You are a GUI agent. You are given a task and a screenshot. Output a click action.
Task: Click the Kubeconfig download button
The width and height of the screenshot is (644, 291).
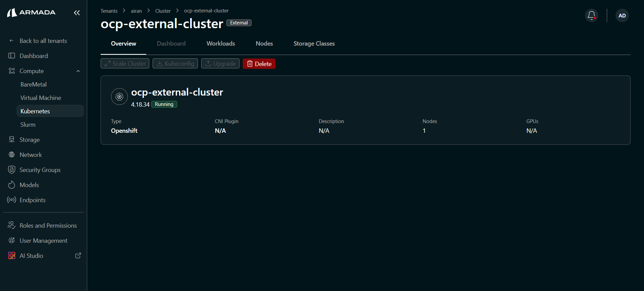(175, 64)
